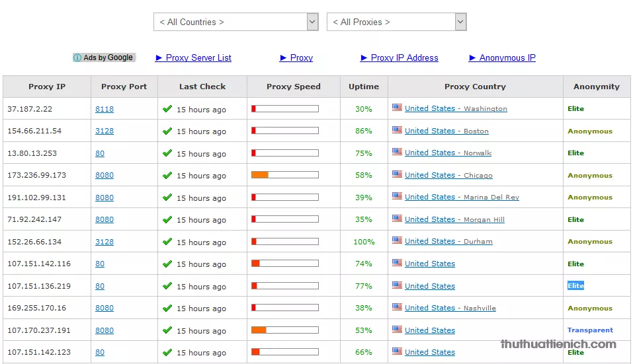The image size is (633, 364).
Task: Click the green checkmark for proxy 152.26.66.134
Action: (x=167, y=242)
